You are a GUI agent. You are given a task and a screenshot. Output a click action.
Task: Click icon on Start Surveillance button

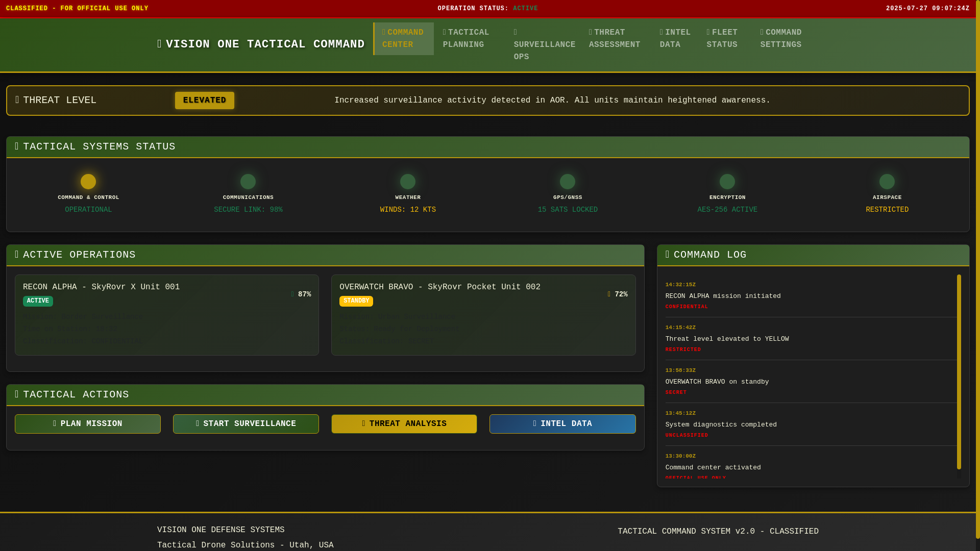198,424
